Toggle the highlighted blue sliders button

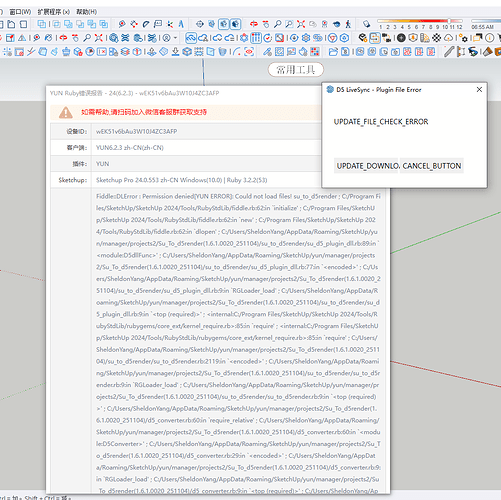(x=256, y=38)
